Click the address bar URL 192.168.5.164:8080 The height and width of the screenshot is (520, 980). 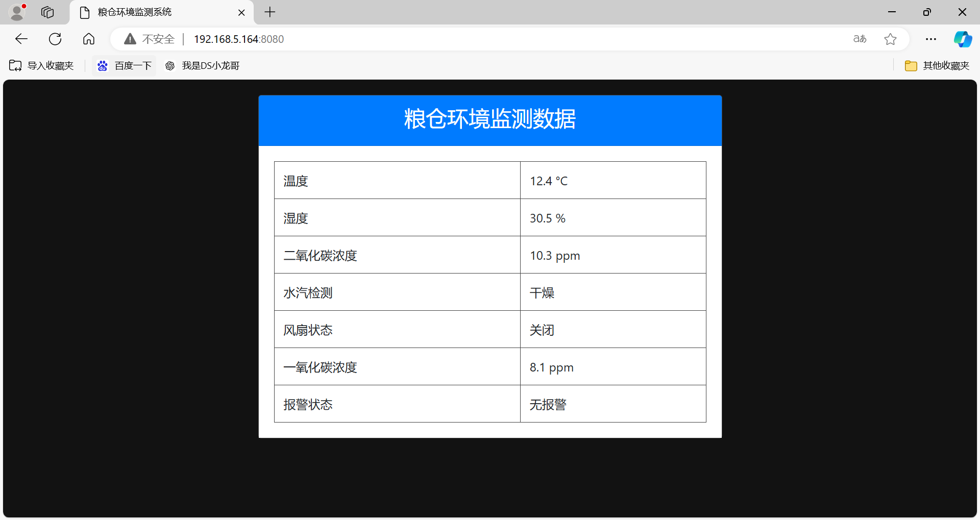tap(239, 39)
